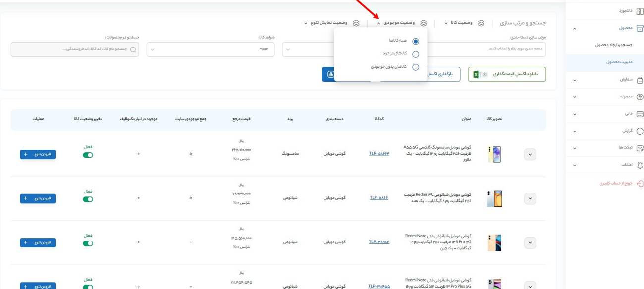Expand the Redmi 13C row details chevron
644x289 pixels.
[x=530, y=198]
